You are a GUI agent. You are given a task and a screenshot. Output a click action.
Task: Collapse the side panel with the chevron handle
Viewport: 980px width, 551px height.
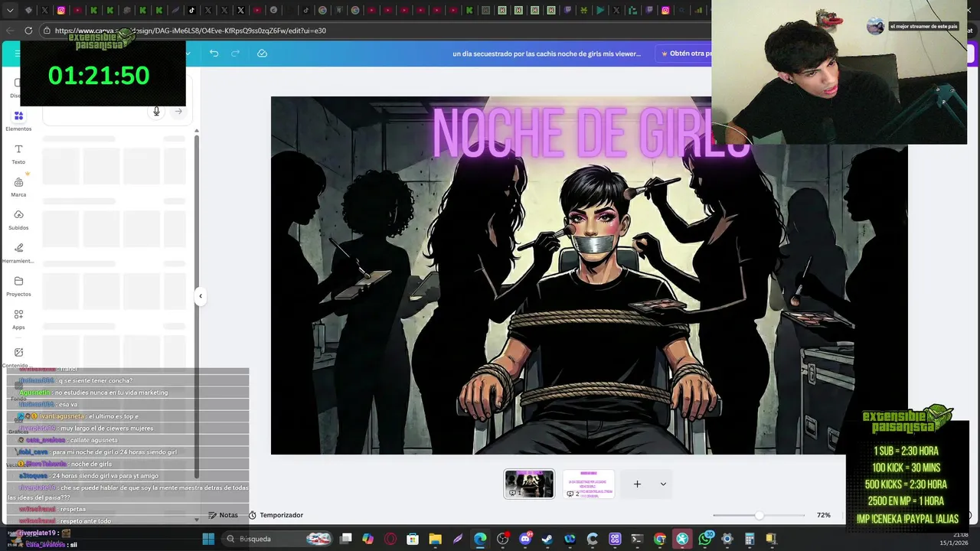click(200, 296)
